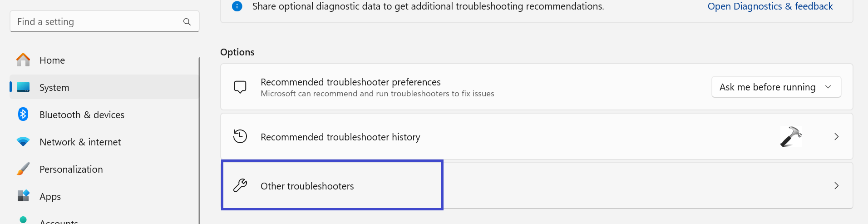
Task: Go to Network & internet settings
Action: pos(80,142)
